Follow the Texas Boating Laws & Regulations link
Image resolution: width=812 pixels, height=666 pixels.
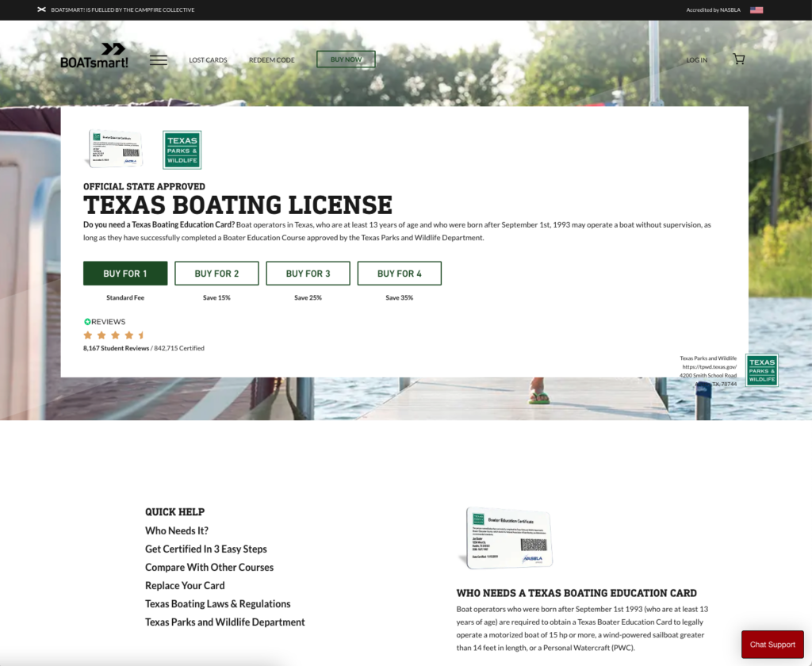218,604
